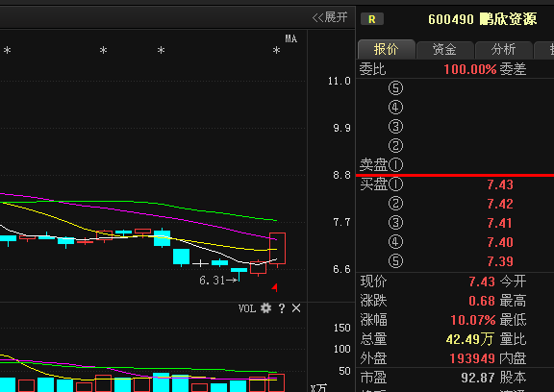Expand the panel via <<展开
Screen dimensions: 554x392
pos(330,17)
